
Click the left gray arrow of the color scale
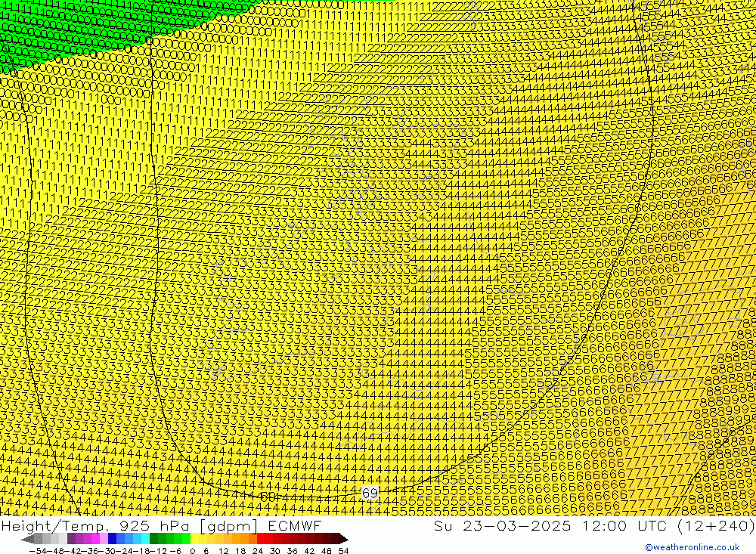pos(27,539)
